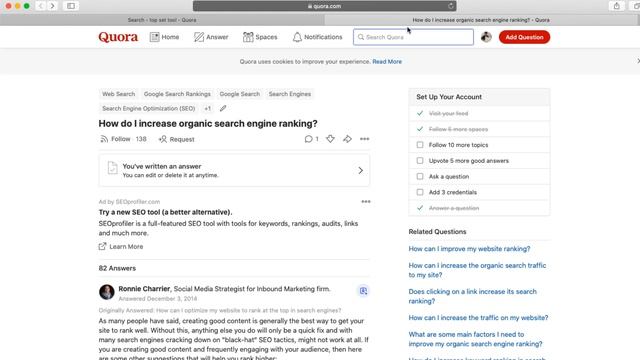Screen dimensions: 640x360
Task: Open the Safari Share button
Action: 617,6
